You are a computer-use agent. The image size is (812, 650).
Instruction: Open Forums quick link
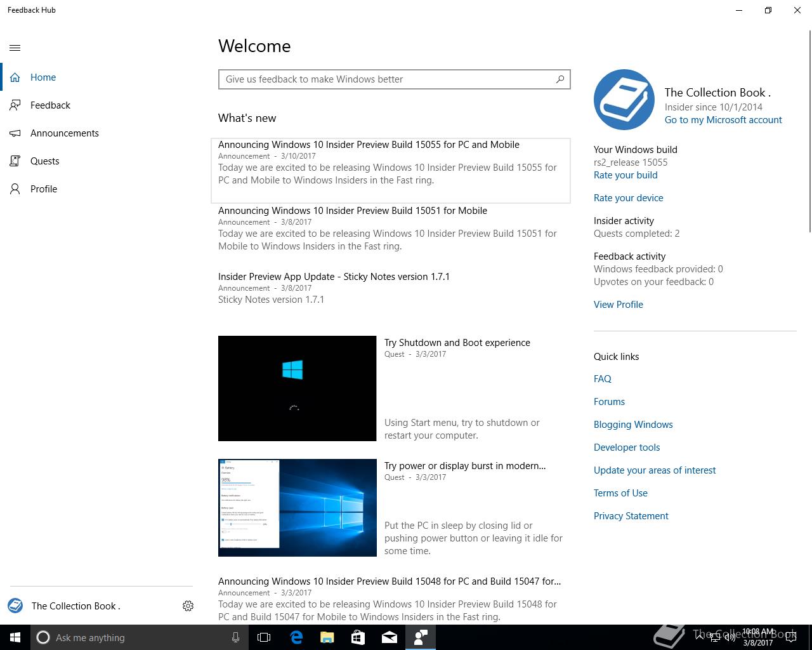click(609, 402)
